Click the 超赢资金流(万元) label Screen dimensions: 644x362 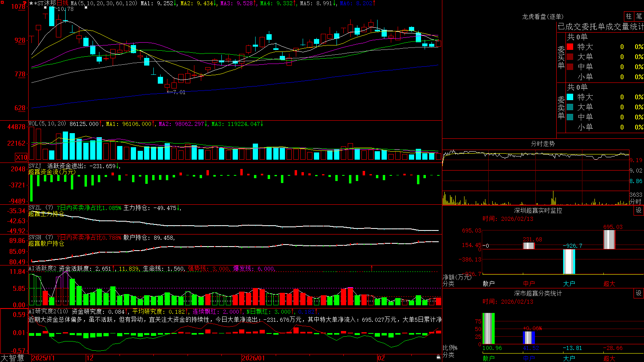(x=52, y=172)
